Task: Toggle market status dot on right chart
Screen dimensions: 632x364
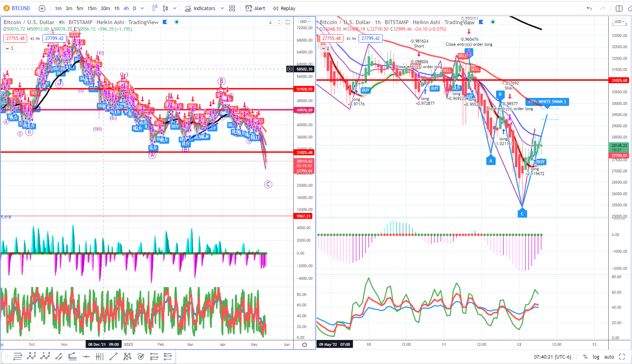Action: pyautogui.click(x=493, y=22)
